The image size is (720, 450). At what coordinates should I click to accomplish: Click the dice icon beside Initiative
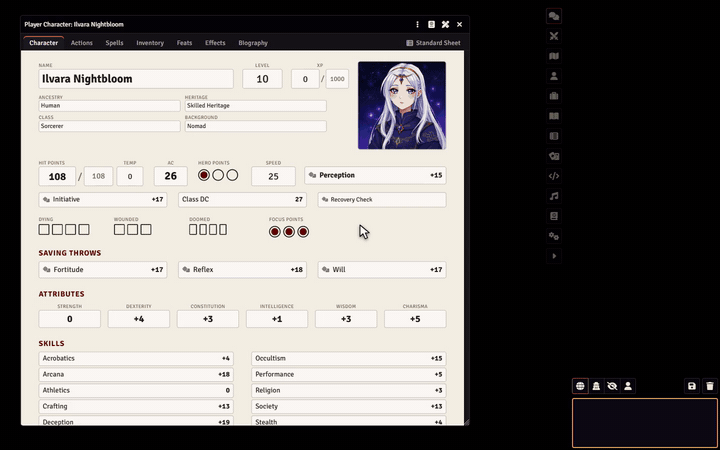[x=46, y=200]
